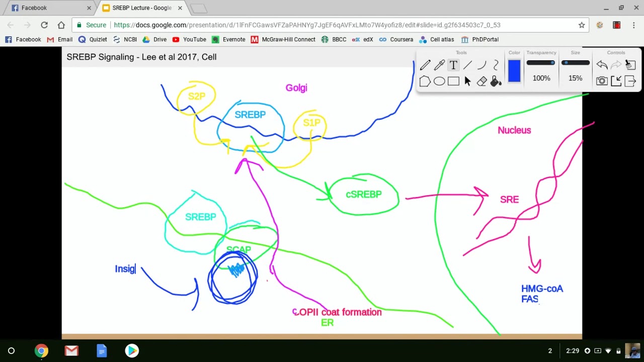Select the polygon shape tool
Viewport: 644px width, 362px height.
pyautogui.click(x=425, y=81)
